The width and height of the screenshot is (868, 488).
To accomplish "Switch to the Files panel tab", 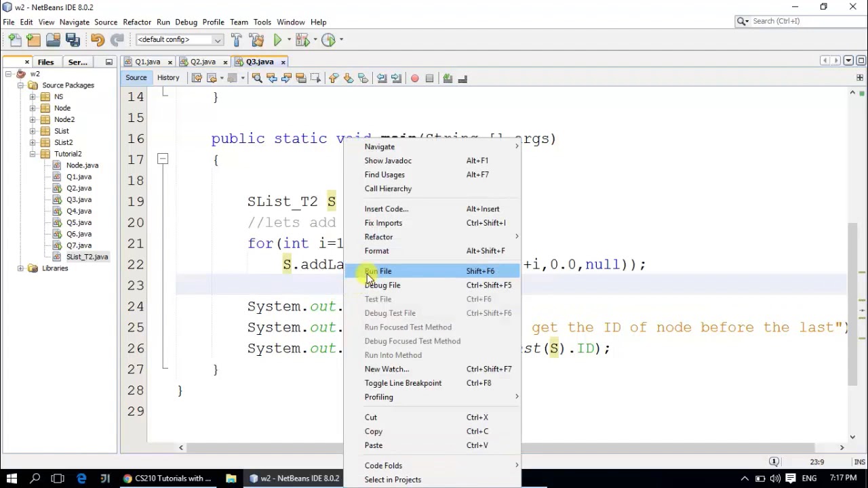I will pos(45,62).
